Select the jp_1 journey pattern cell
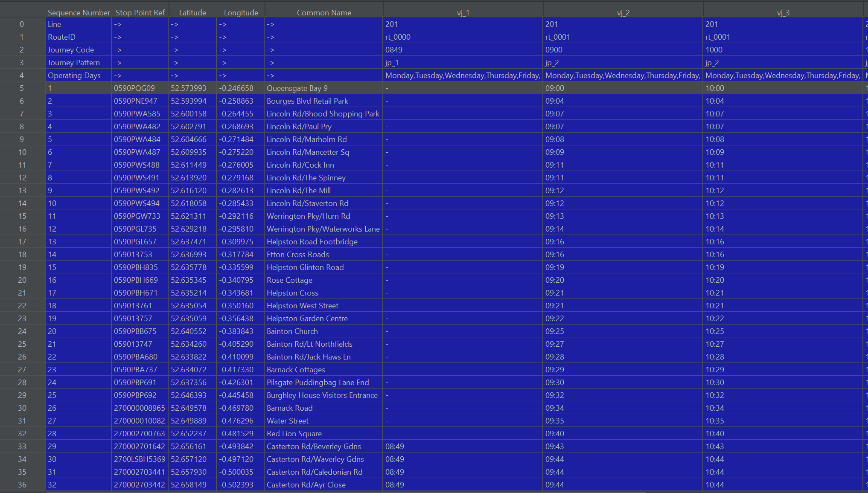Image resolution: width=868 pixels, height=493 pixels. coord(463,63)
